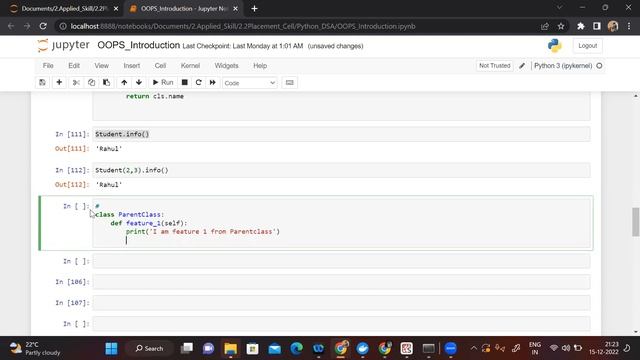The image size is (640, 360).
Task: Open command palette keyboard icon
Action: tap(289, 82)
